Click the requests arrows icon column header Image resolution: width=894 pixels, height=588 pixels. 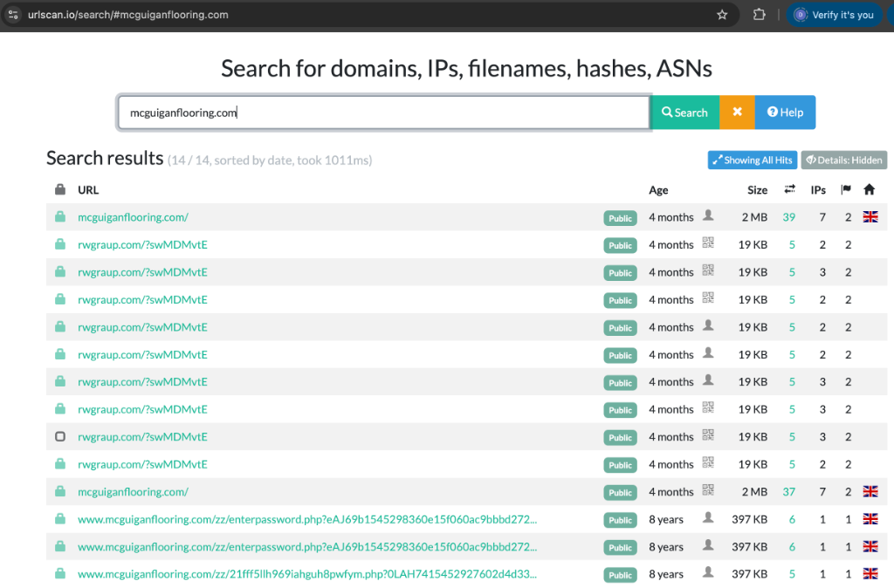pos(789,189)
